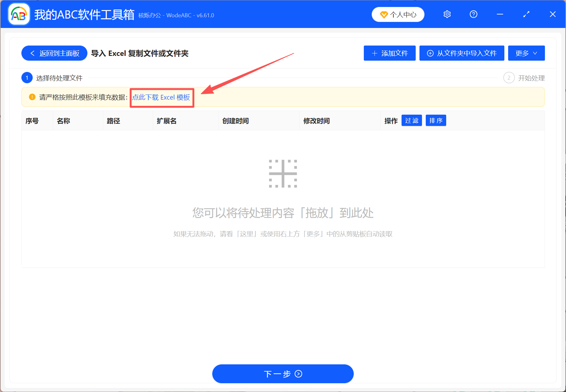Screen dimensions: 566x392
Task: Click the warning icon in the template banner
Action: [x=31, y=97]
